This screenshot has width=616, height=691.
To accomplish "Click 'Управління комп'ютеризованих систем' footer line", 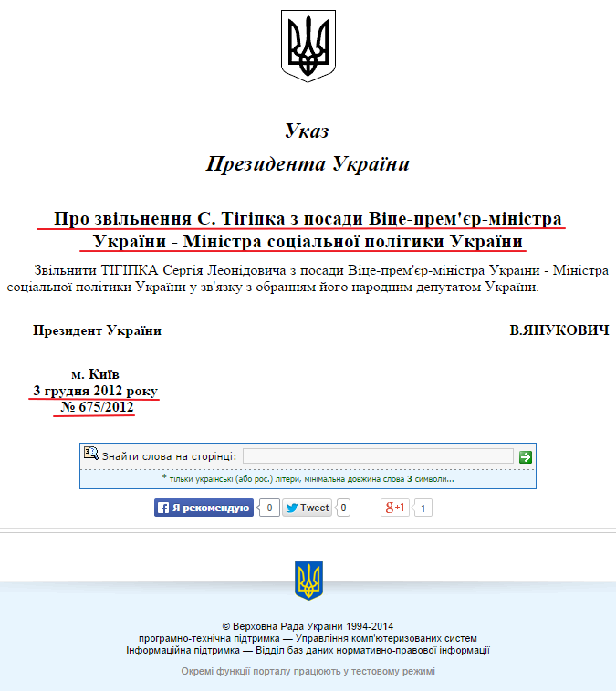I will coord(308,638).
